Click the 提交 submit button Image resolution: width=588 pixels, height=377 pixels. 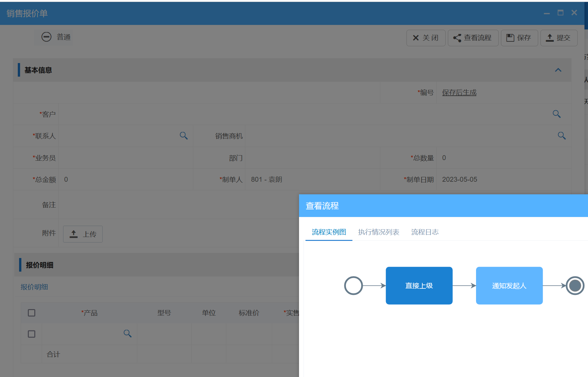(559, 38)
